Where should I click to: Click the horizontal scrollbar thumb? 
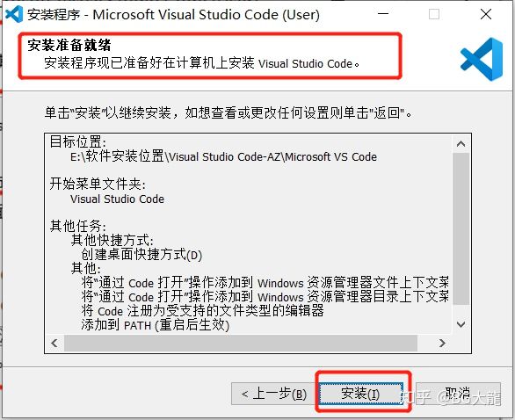point(241,344)
